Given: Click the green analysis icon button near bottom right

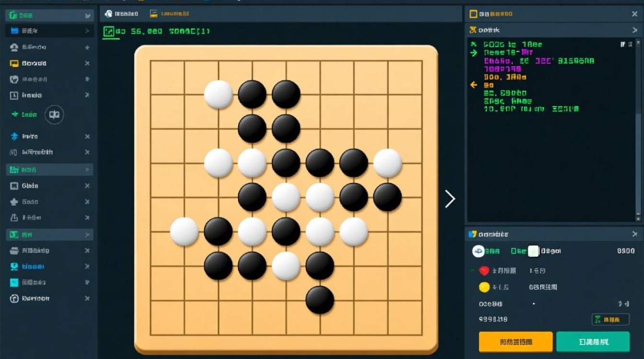Looking at the screenshot, I should [598, 319].
